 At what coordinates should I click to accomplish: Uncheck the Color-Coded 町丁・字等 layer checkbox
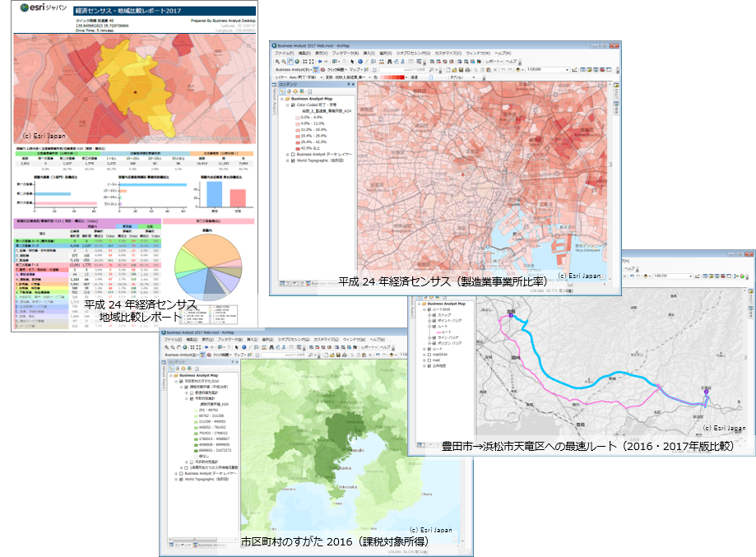coord(292,105)
